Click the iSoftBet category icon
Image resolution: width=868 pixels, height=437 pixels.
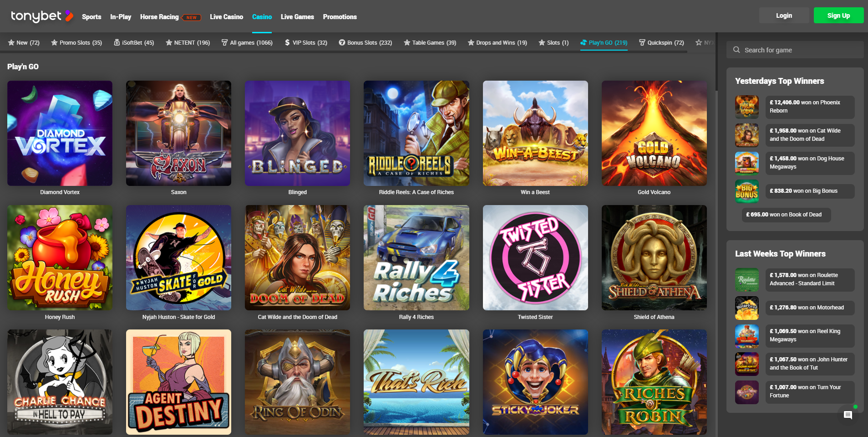(x=117, y=42)
